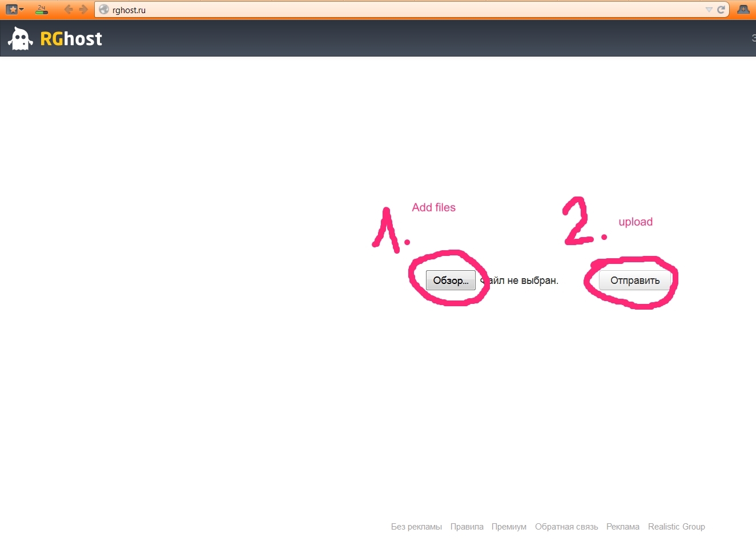Click the toolbar icon right of address bar
756x545 pixels.
pyautogui.click(x=743, y=10)
